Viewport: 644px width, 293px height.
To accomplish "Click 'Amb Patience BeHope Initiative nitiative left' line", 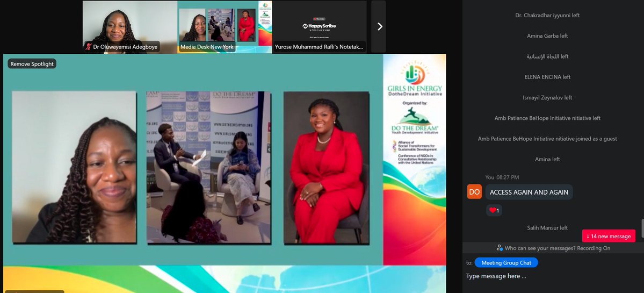I will coord(547,118).
